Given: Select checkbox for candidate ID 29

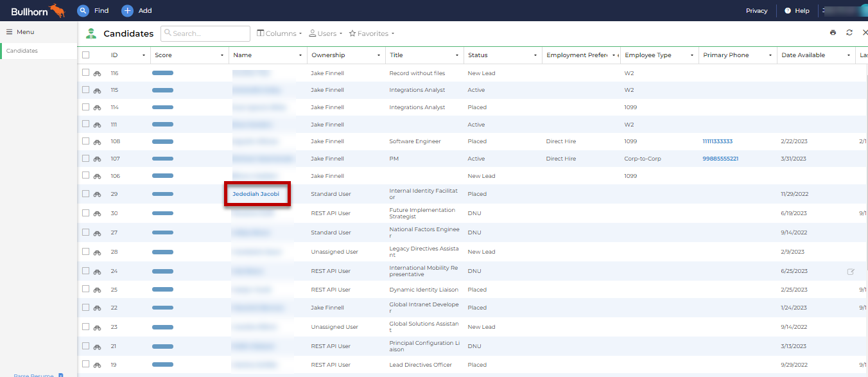Looking at the screenshot, I should [86, 194].
